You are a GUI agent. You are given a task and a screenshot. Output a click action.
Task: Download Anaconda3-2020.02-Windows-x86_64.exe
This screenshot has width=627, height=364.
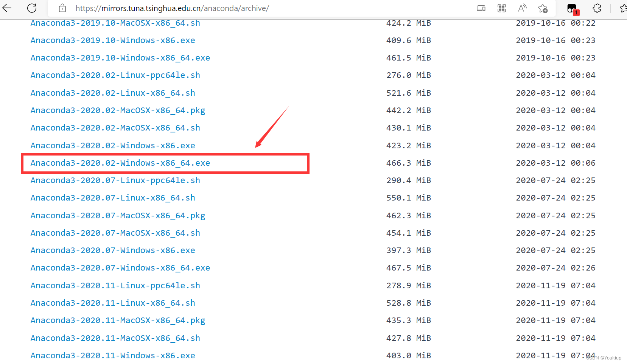120,163
